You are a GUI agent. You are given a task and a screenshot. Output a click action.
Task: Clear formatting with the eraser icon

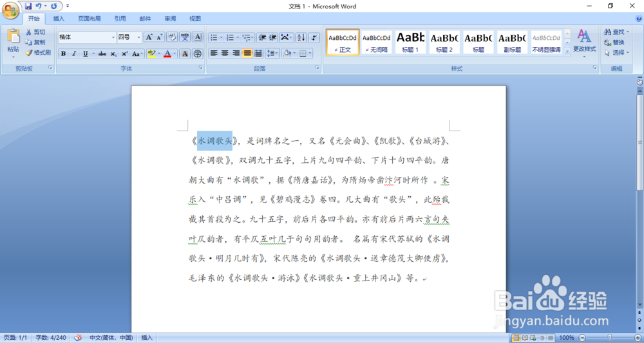tap(172, 37)
